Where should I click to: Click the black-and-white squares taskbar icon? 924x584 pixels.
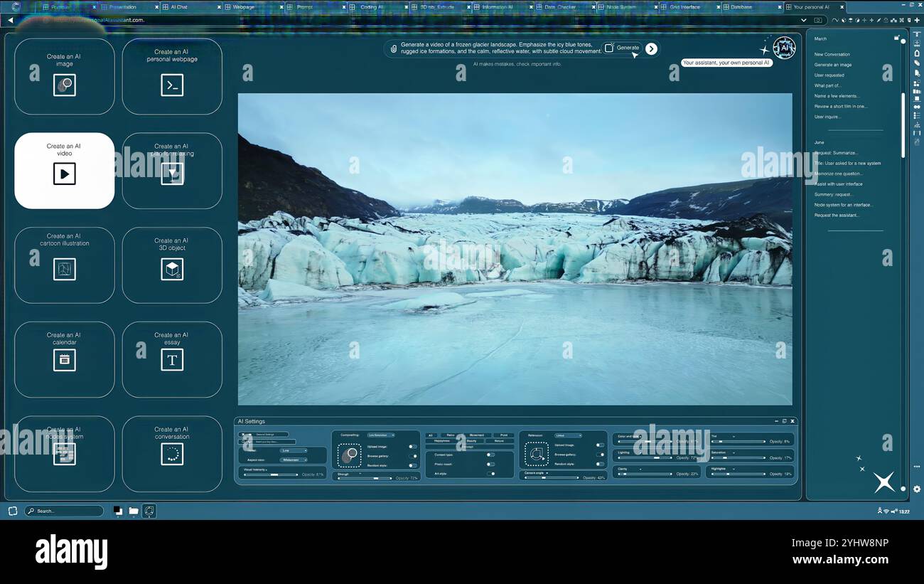[118, 511]
